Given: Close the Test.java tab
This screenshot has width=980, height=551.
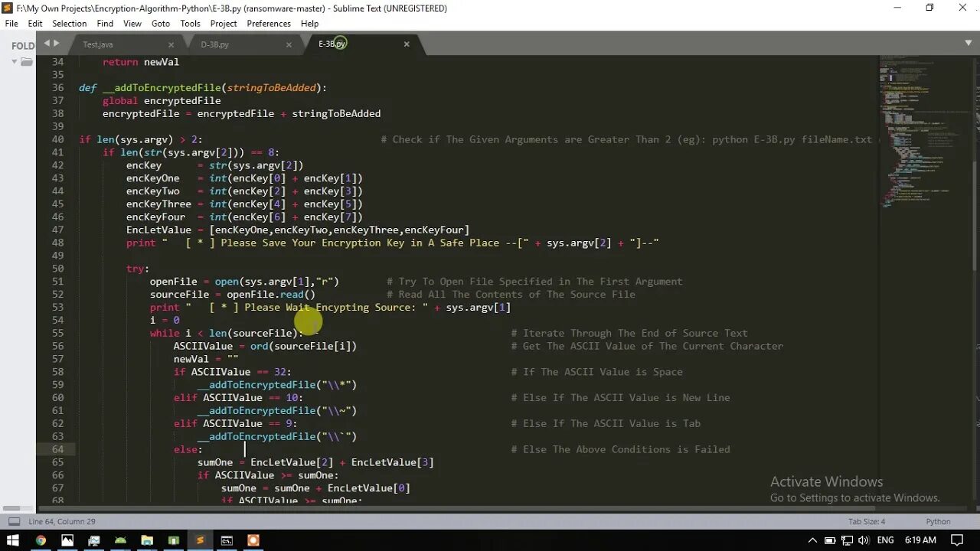Looking at the screenshot, I should (x=171, y=44).
